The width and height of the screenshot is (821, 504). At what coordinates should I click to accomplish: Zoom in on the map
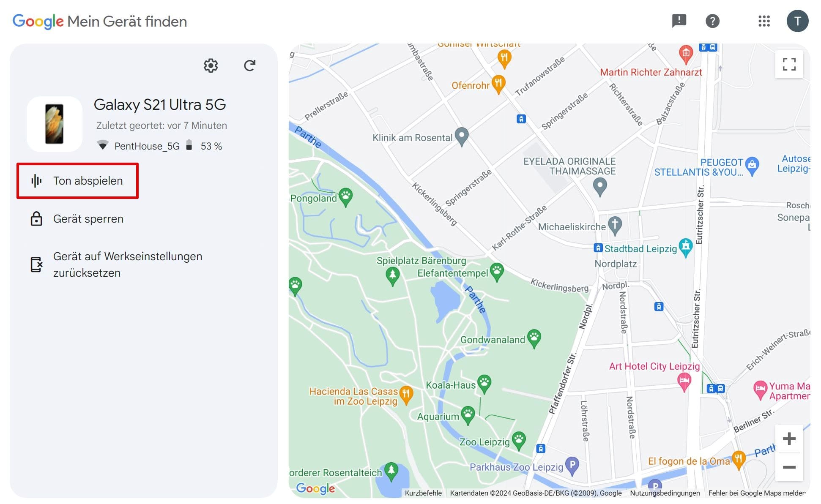coord(789,439)
